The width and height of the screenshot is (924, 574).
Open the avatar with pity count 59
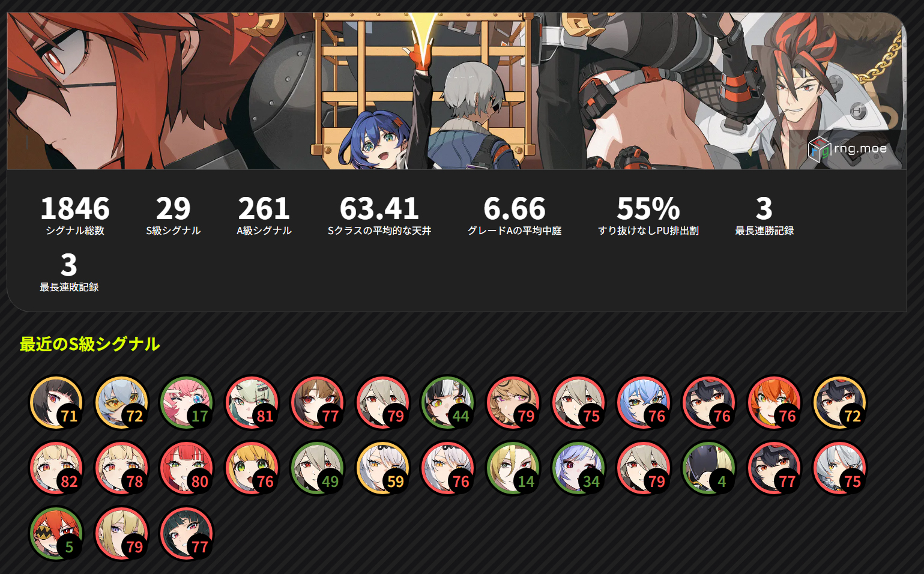tap(382, 468)
